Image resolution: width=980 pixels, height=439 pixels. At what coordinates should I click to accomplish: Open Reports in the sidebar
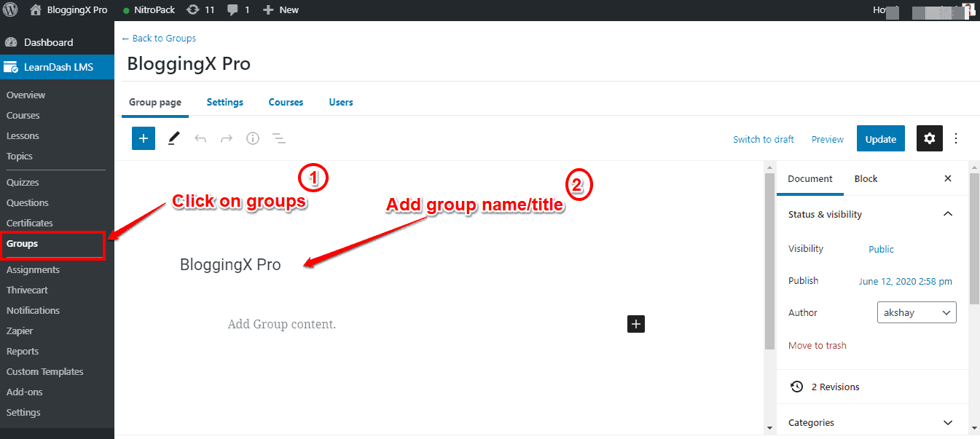tap(23, 352)
